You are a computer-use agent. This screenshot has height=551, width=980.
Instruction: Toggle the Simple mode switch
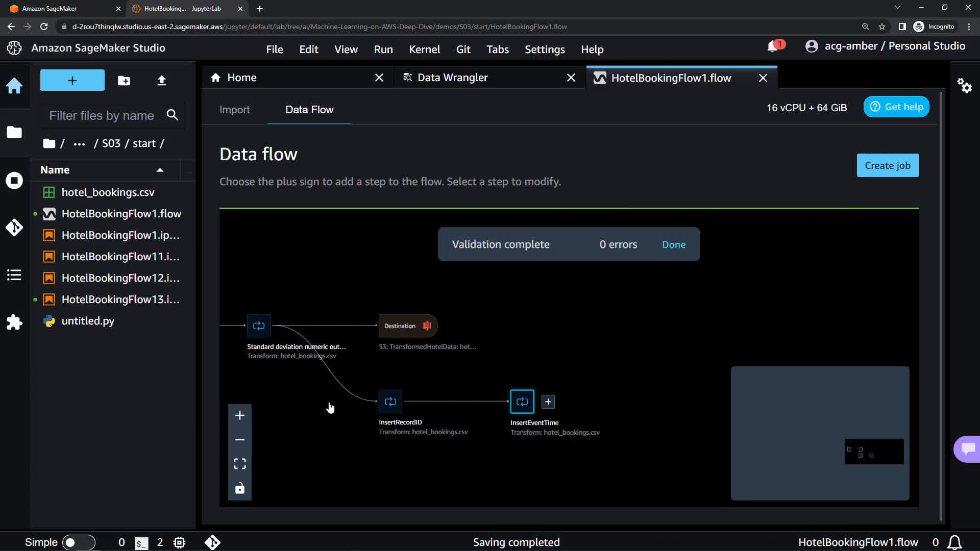79,542
